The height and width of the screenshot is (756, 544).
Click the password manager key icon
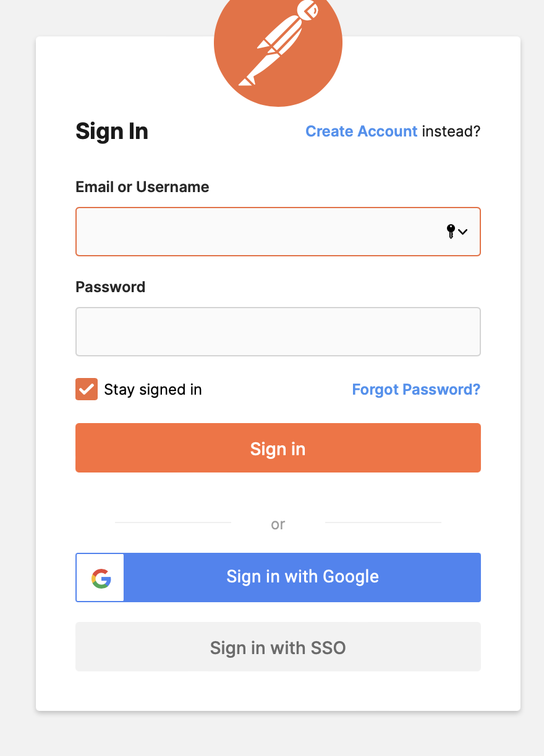(451, 232)
